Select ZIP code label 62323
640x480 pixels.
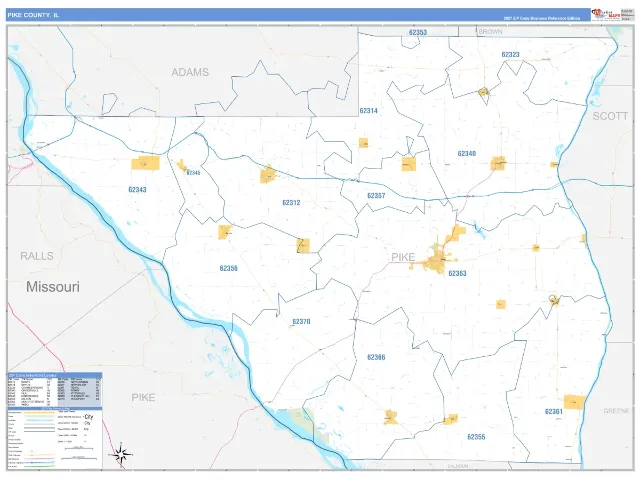[x=510, y=54]
